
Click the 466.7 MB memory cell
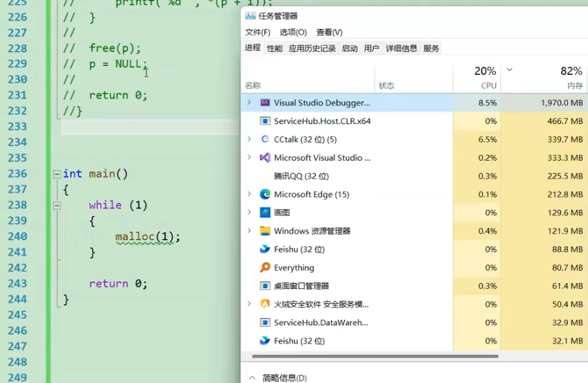[544, 121]
